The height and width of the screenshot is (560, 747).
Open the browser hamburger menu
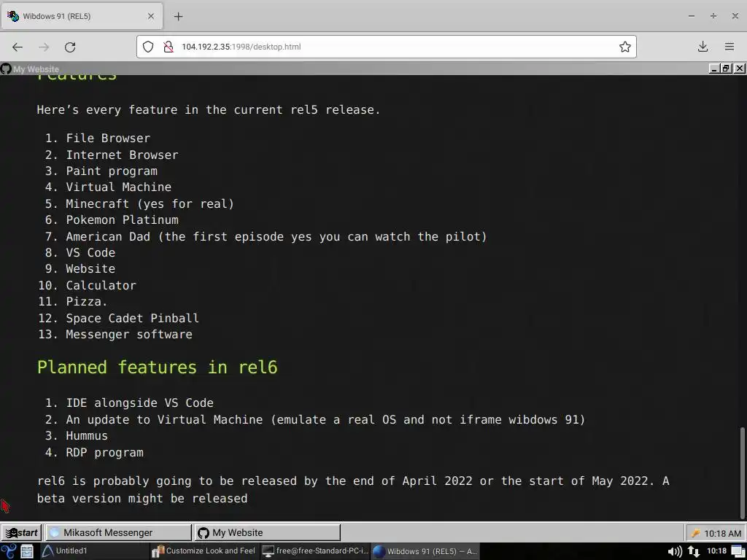(x=729, y=47)
